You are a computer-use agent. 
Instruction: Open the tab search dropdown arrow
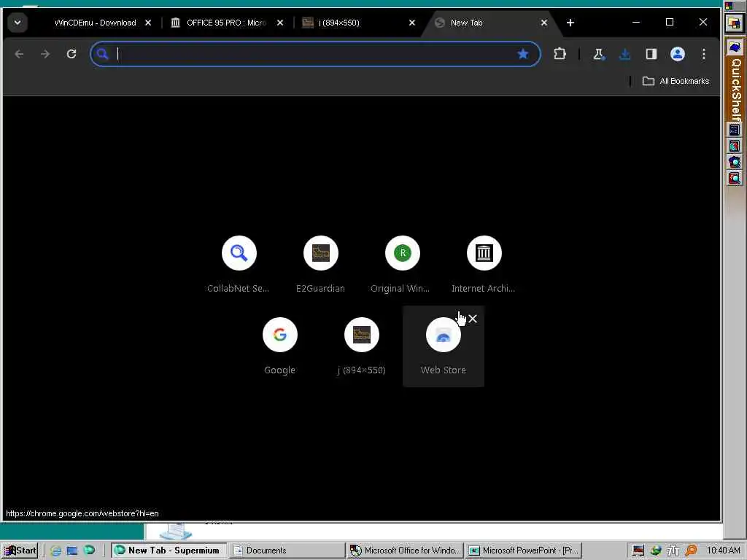[18, 23]
